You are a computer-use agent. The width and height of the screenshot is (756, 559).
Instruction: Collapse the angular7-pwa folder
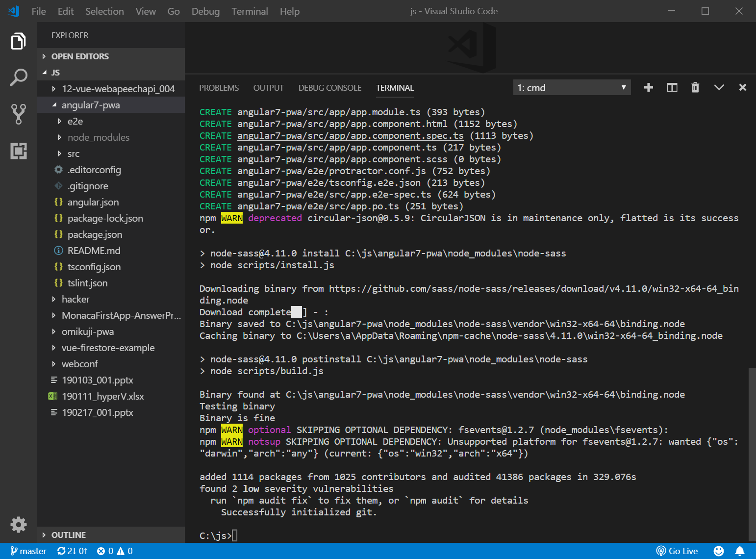[91, 105]
